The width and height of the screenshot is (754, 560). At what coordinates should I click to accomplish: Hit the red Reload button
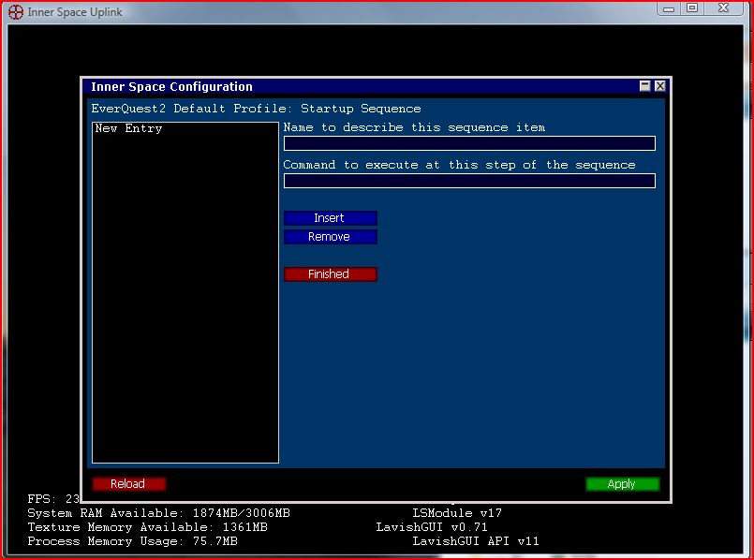coord(128,484)
